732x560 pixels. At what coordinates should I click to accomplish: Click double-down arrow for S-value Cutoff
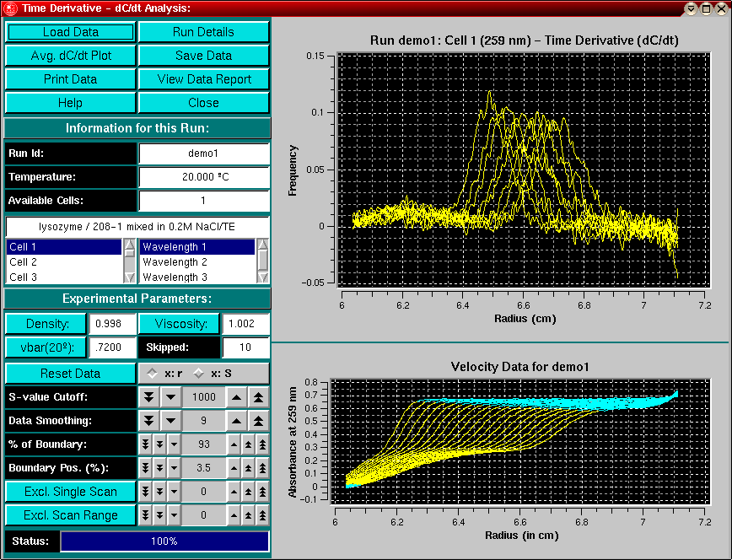(148, 397)
